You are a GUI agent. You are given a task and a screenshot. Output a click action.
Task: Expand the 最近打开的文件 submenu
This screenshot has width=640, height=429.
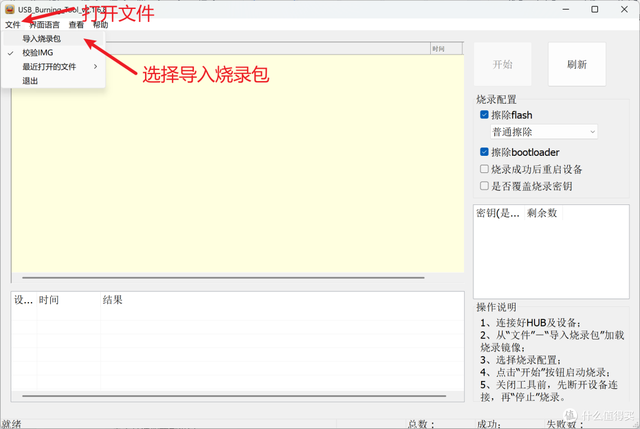(53, 67)
